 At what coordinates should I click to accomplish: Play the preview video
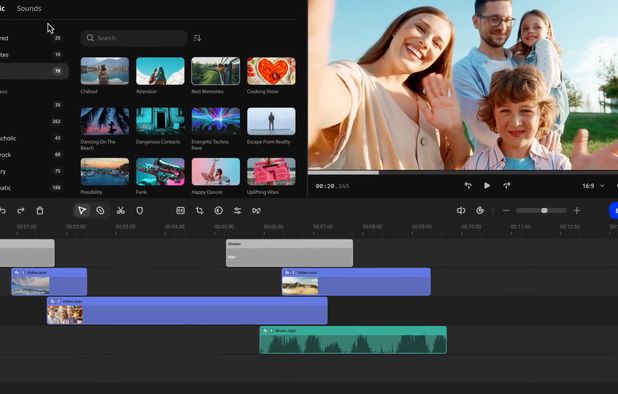click(x=487, y=186)
